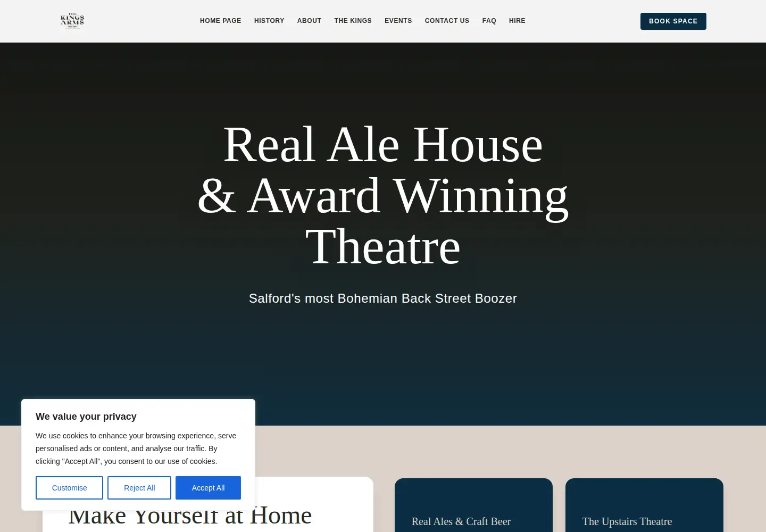Open the Home Page menu item
Screen dimensions: 766x532
tap(221, 21)
